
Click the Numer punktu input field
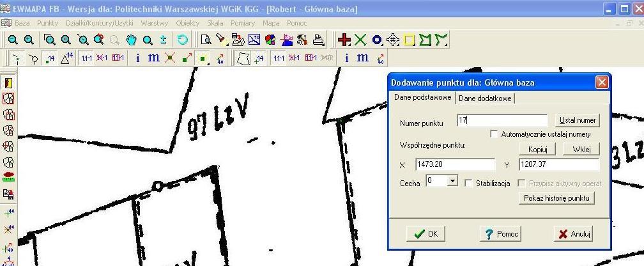[x=502, y=120]
